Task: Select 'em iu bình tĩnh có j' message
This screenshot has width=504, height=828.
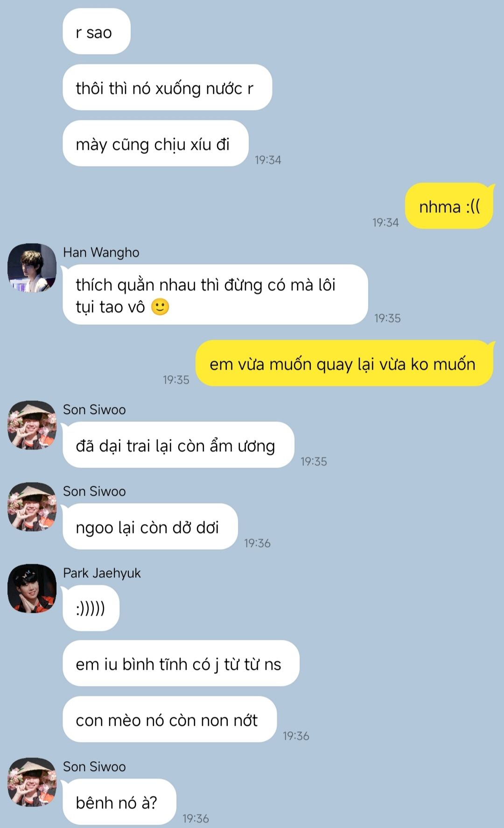Action: pos(181,663)
